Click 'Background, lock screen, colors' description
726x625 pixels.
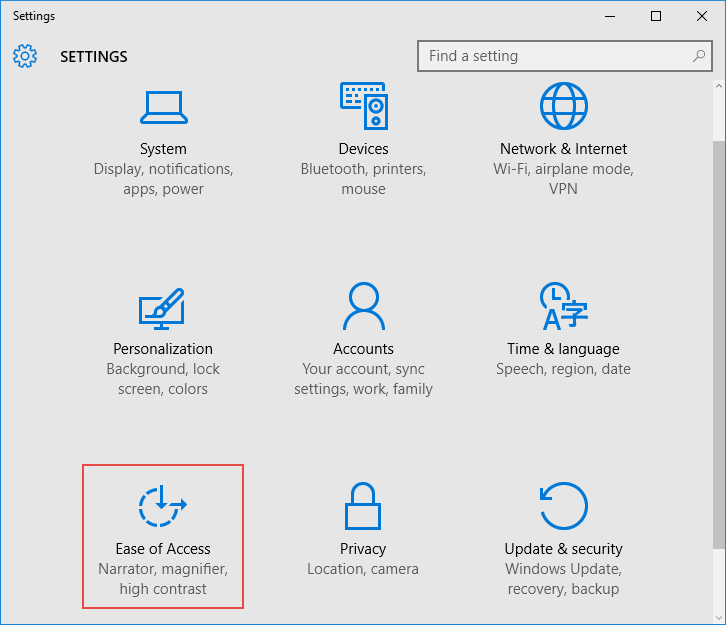[x=163, y=379]
